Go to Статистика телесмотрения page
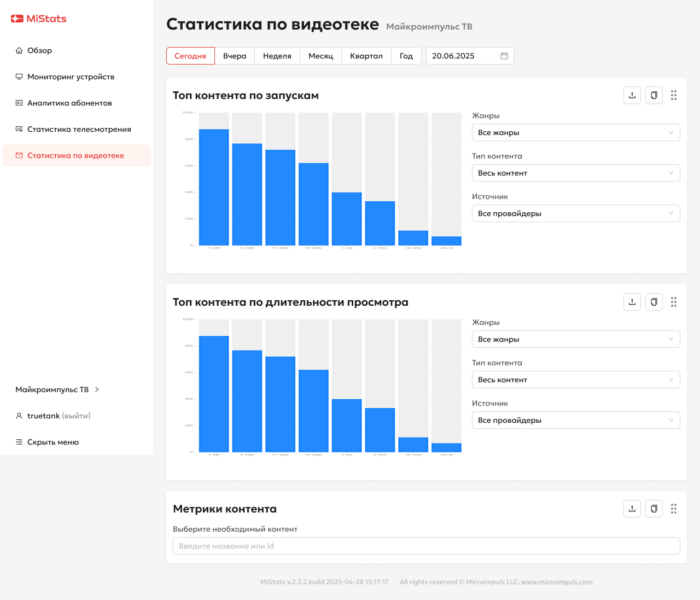Viewport: 700px width, 600px height. [x=78, y=129]
